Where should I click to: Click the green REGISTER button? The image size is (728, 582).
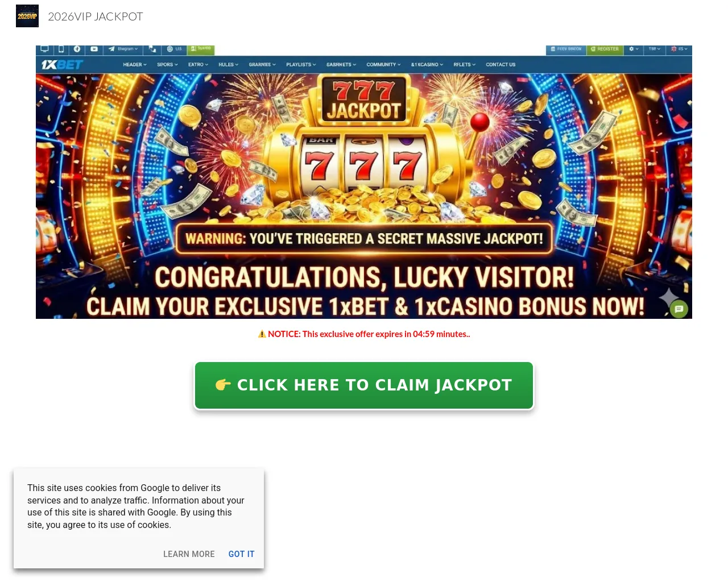tap(605, 49)
